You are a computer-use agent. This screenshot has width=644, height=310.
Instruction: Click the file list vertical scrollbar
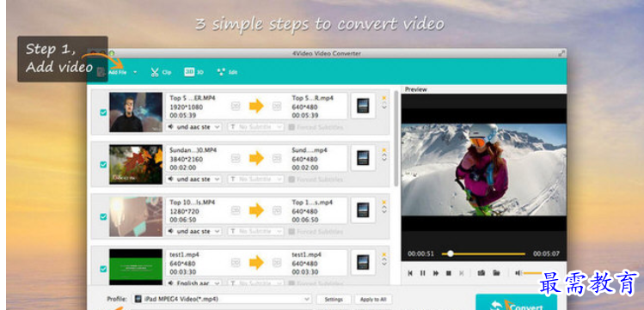(396, 138)
